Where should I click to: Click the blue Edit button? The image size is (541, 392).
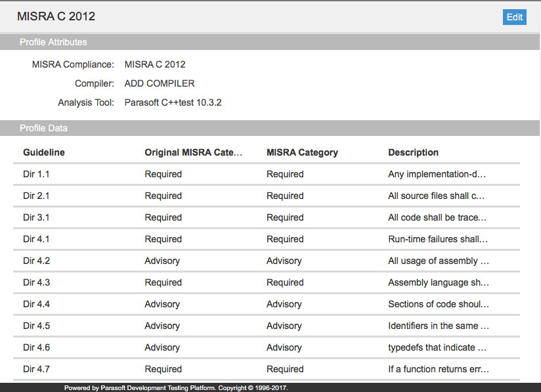pyautogui.click(x=514, y=17)
